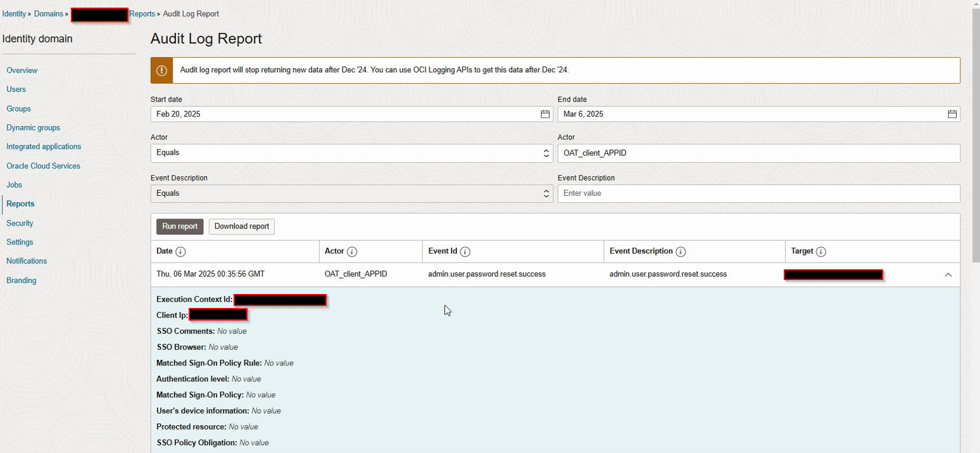Open the End date calendar picker
The width and height of the screenshot is (980, 453).
952,114
